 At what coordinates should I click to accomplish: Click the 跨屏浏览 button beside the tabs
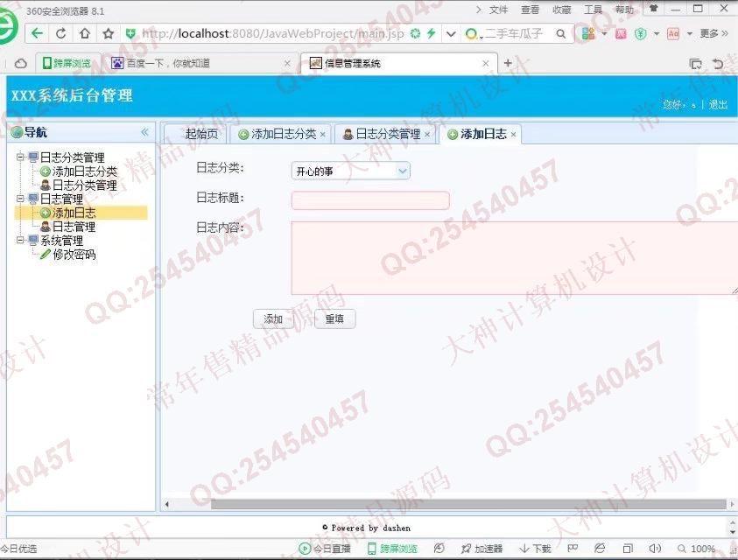[x=67, y=63]
